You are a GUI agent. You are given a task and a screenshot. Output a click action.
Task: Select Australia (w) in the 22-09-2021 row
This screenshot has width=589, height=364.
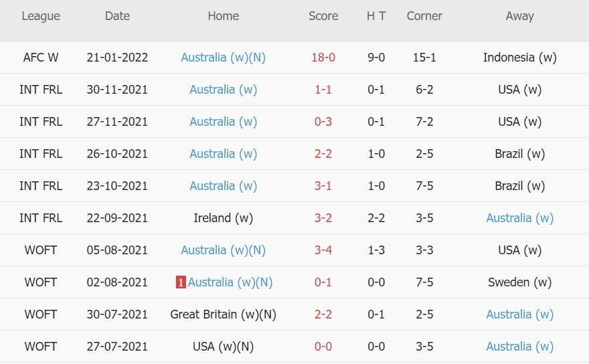pyautogui.click(x=519, y=218)
